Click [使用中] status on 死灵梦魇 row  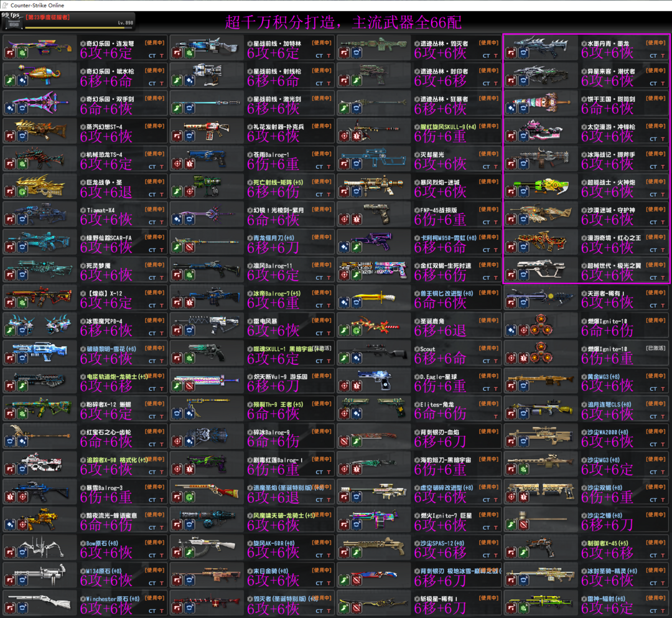[155, 265]
